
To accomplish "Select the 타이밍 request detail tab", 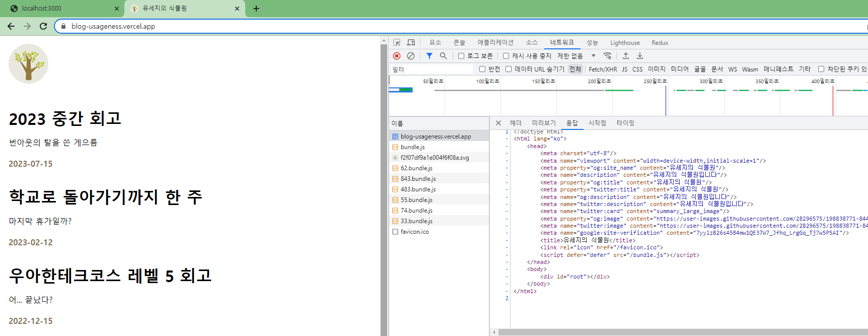I will pos(625,123).
